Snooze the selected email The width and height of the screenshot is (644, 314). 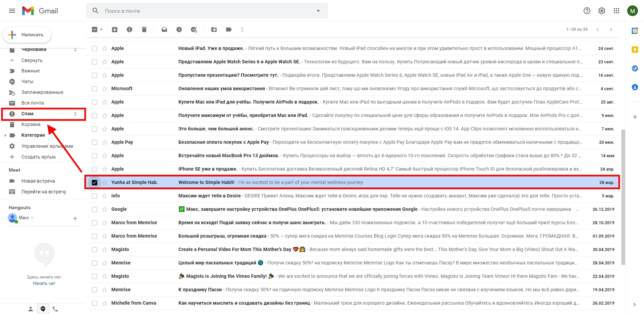[x=179, y=29]
